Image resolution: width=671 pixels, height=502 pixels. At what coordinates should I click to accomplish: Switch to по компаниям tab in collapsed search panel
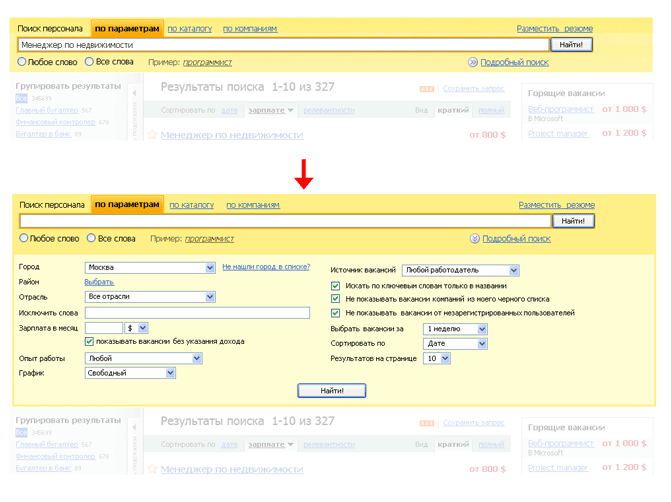pyautogui.click(x=250, y=29)
